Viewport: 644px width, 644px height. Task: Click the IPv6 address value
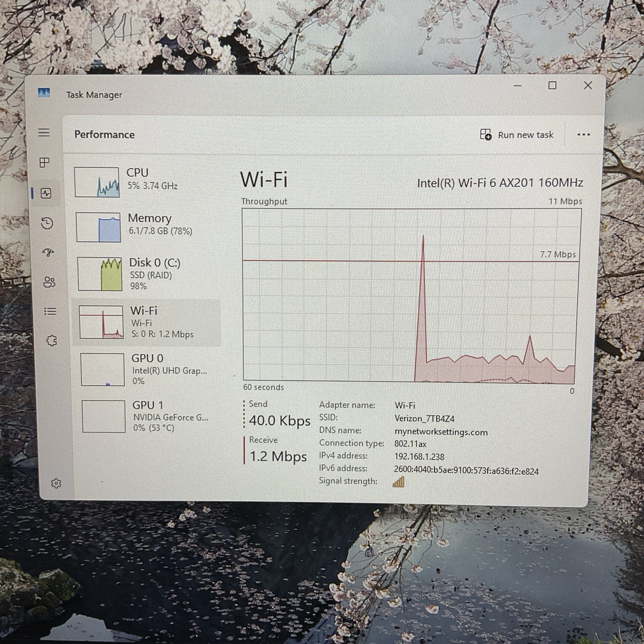coord(466,471)
